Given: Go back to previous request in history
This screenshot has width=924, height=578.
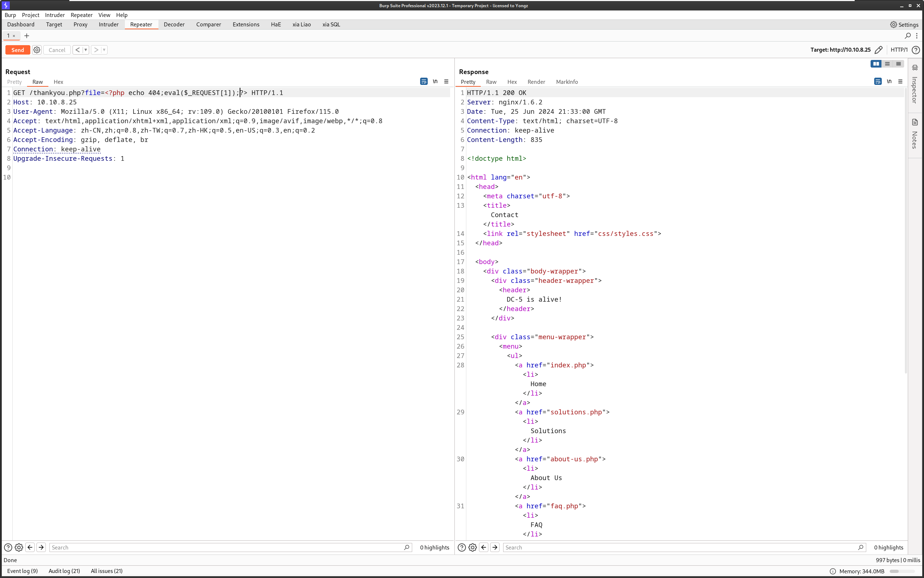Looking at the screenshot, I should click(x=78, y=50).
